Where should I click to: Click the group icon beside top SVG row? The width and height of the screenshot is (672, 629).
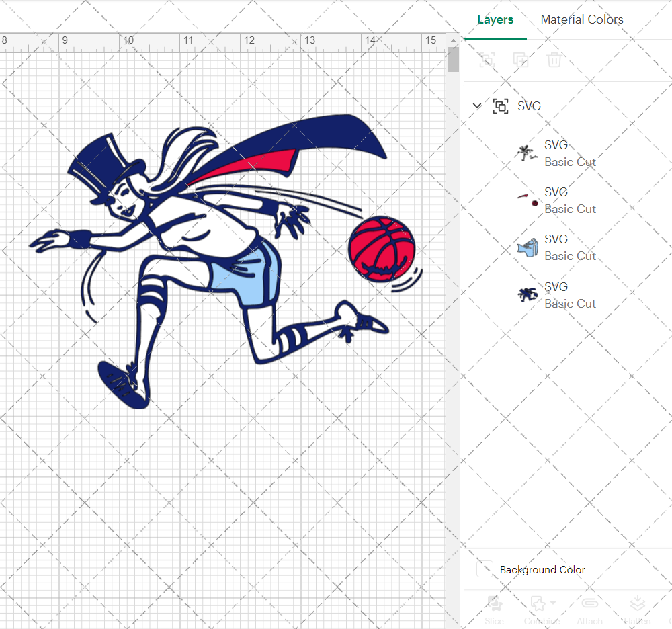tap(501, 106)
